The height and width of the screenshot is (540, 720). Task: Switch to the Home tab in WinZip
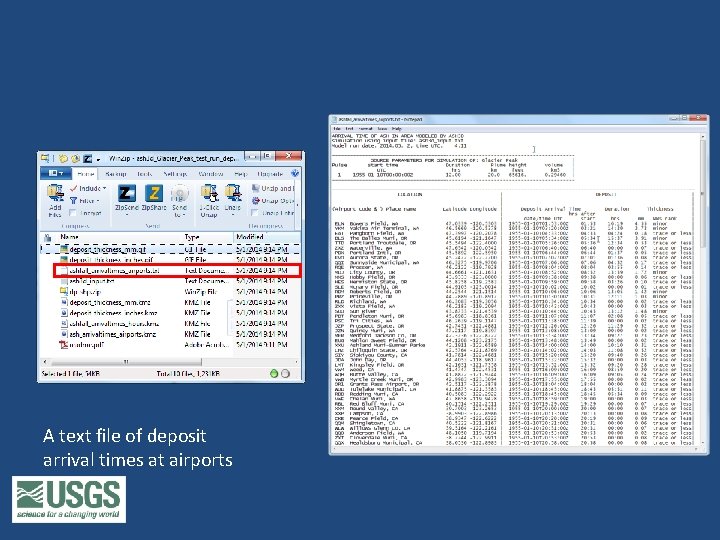click(85, 174)
